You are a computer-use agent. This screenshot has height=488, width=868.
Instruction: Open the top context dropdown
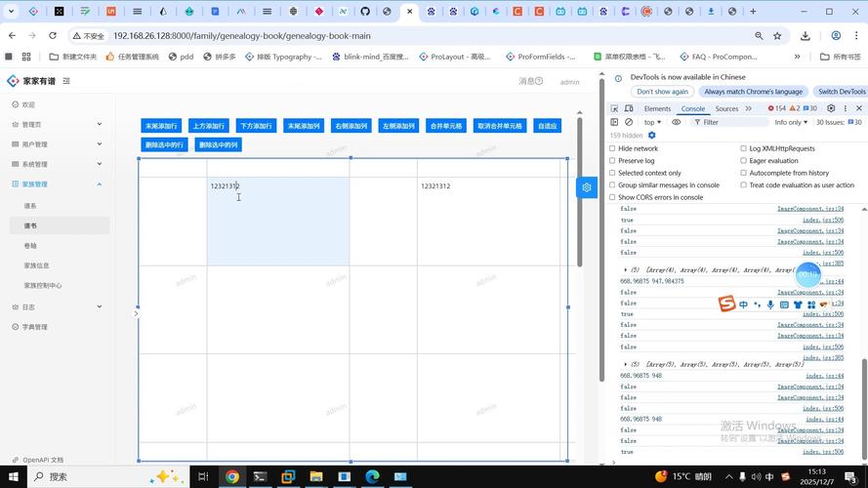pos(651,122)
